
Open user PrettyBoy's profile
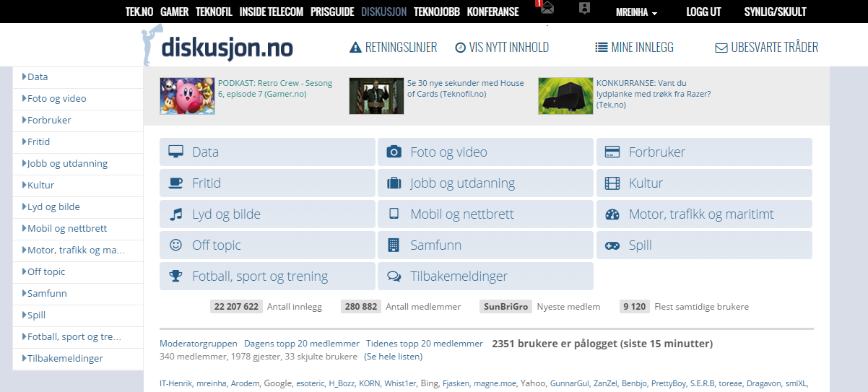tap(668, 384)
